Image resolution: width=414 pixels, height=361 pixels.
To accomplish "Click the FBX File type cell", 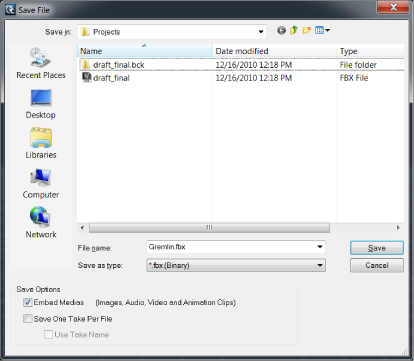I will (354, 78).
